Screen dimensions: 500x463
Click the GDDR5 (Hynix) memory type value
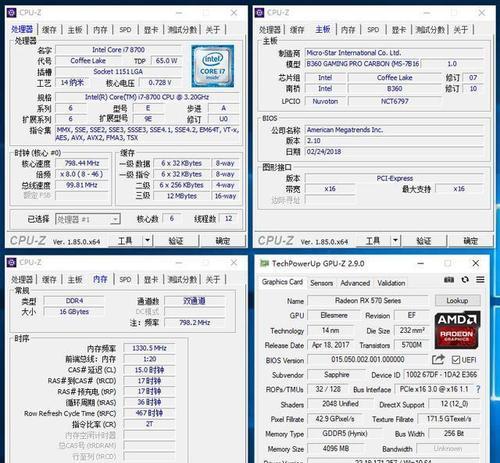tap(345, 433)
